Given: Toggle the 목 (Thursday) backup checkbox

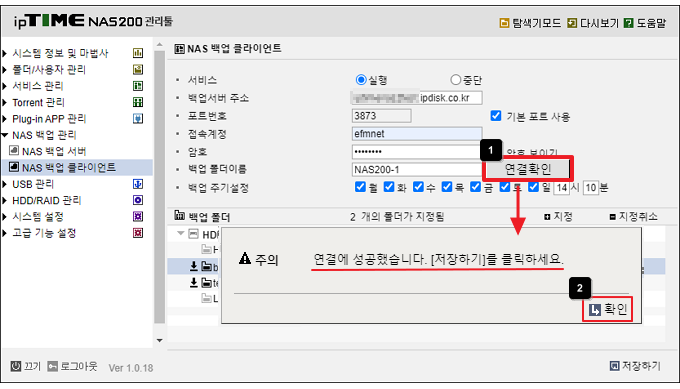Looking at the screenshot, I should point(447,186).
